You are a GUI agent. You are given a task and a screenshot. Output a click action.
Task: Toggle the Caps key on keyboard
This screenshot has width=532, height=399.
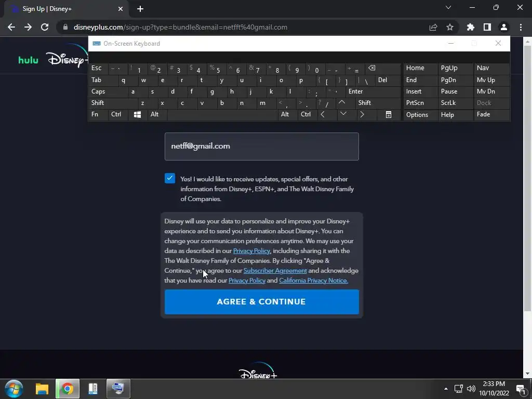coord(108,91)
